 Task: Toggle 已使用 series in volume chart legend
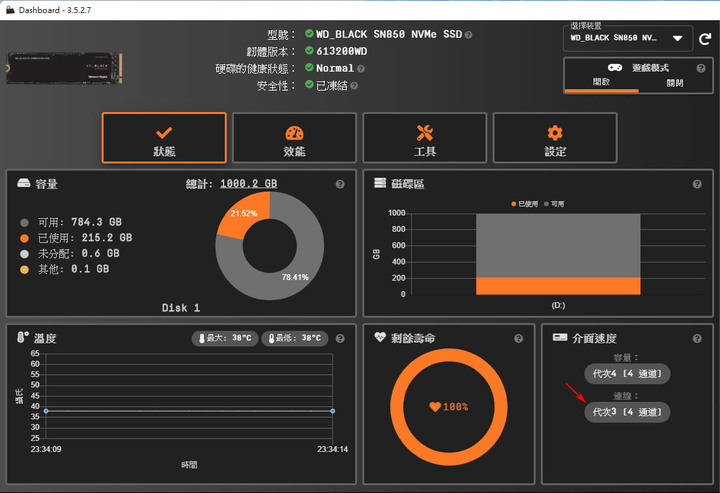(524, 204)
